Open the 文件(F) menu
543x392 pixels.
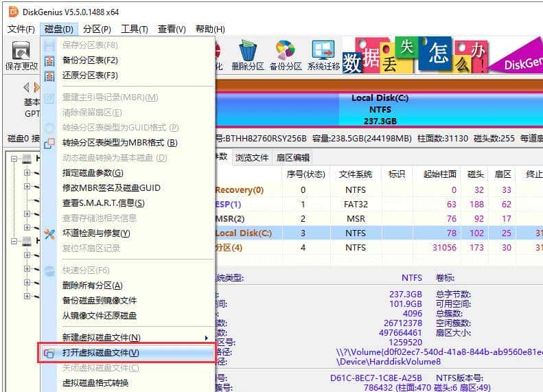pyautogui.click(x=21, y=29)
